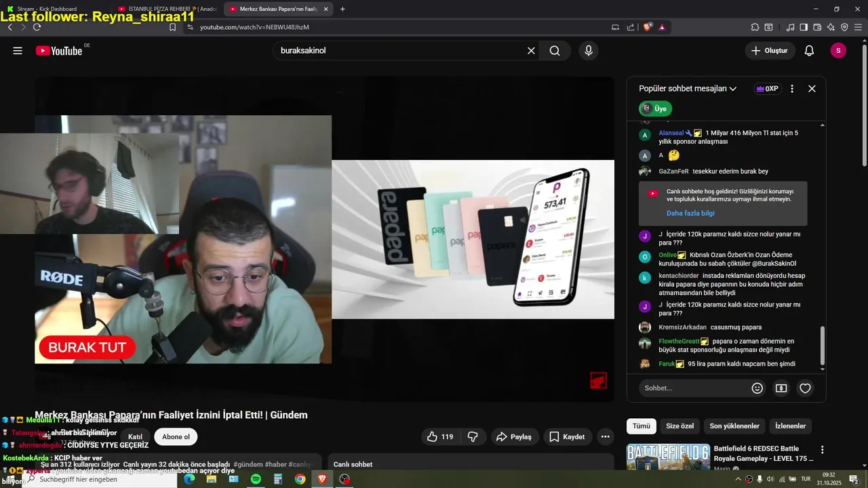Click the live chat scrollbar thumb
This screenshot has height=488, width=868.
pyautogui.click(x=823, y=346)
